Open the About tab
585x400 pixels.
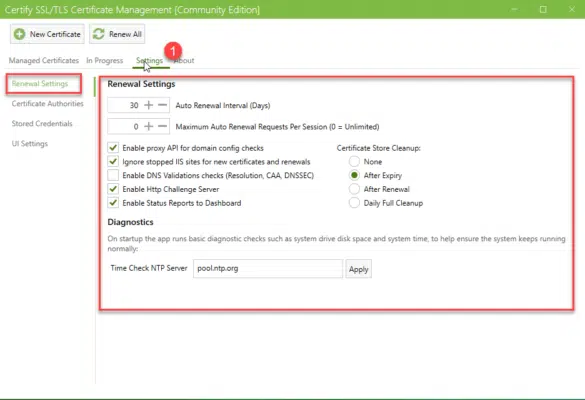point(184,60)
